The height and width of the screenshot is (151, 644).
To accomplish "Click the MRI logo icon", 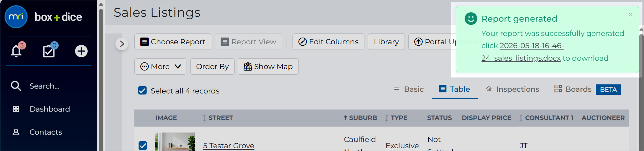I will click(x=16, y=17).
